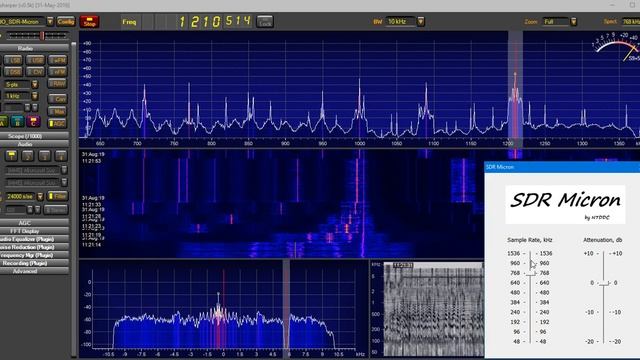640x360 pixels.
Task: Click the S-meter gauge
Action: (x=616, y=47)
